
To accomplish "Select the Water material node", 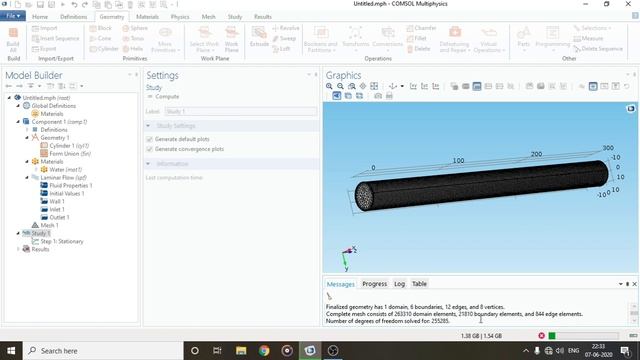I will (x=61, y=169).
